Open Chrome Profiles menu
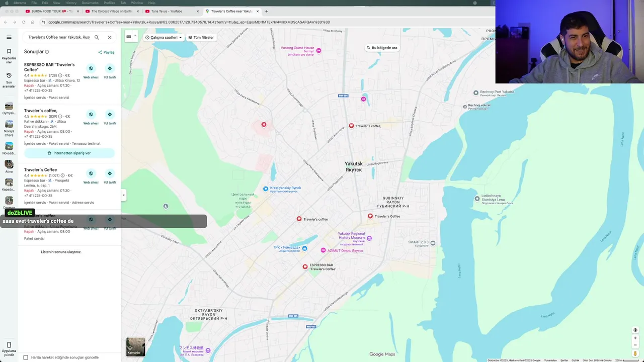The width and height of the screenshot is (644, 362). point(110,3)
